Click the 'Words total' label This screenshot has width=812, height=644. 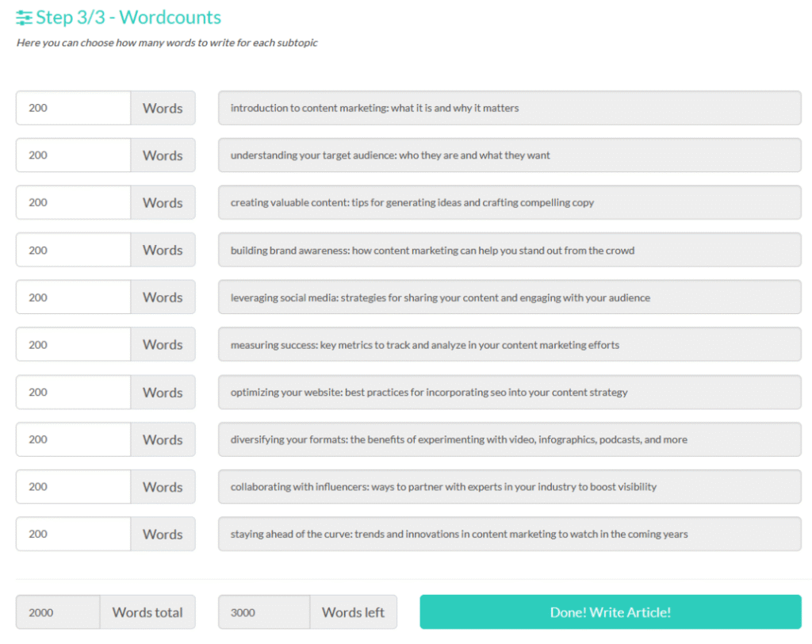[x=147, y=611]
